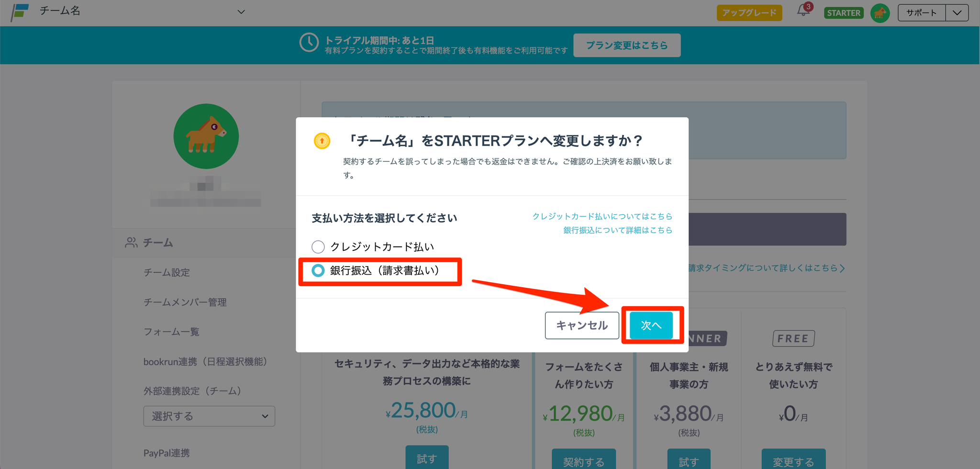Image resolution: width=980 pixels, height=469 pixels.
Task: Select クレジットカード払い radio option
Action: pos(318,247)
